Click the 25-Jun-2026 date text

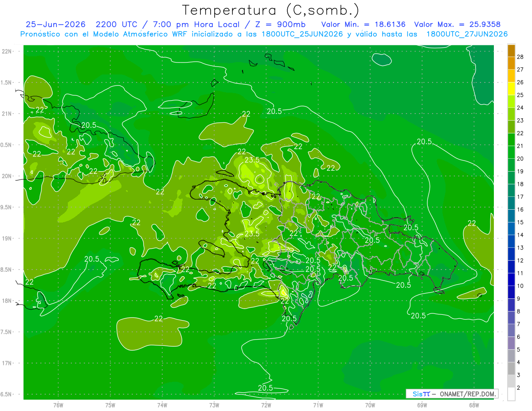click(x=55, y=24)
